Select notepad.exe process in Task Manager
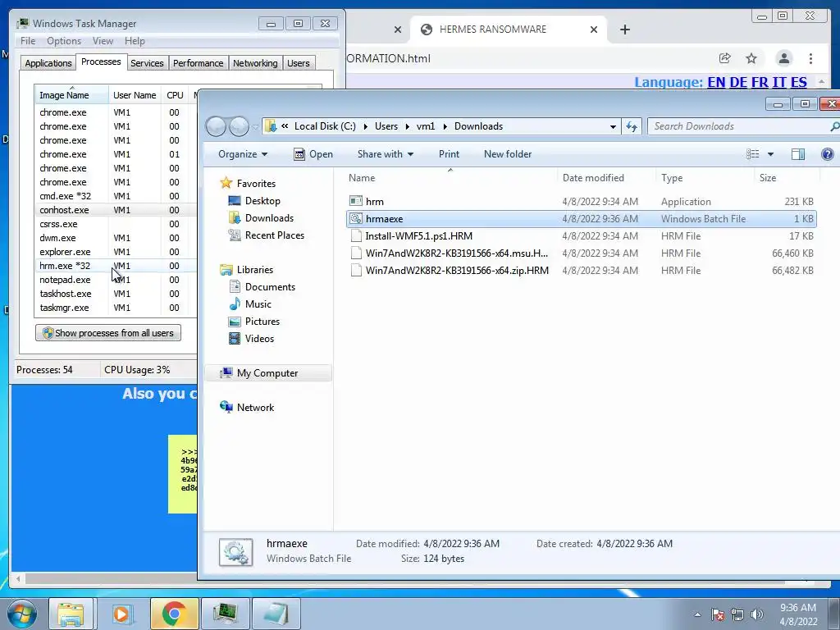 tap(116, 280)
